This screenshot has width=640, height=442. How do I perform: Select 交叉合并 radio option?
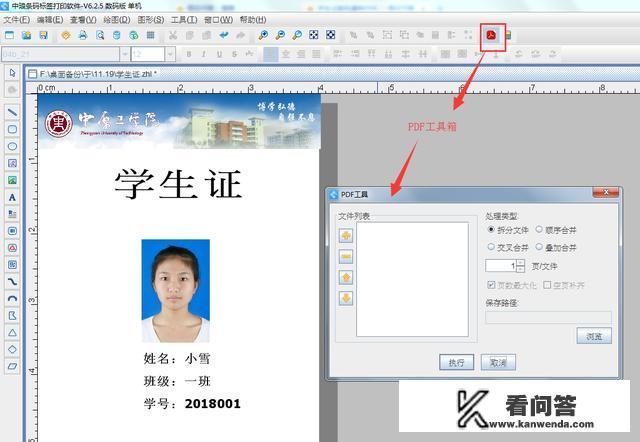(508, 247)
